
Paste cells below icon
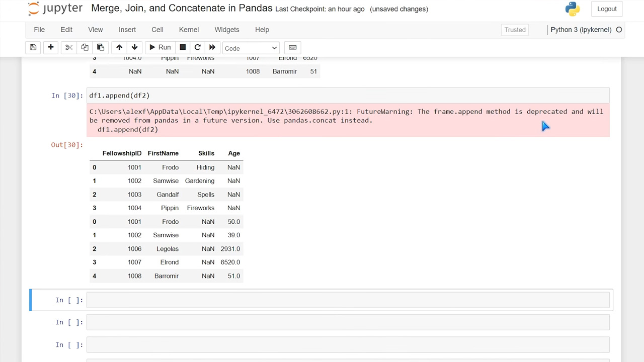(101, 47)
